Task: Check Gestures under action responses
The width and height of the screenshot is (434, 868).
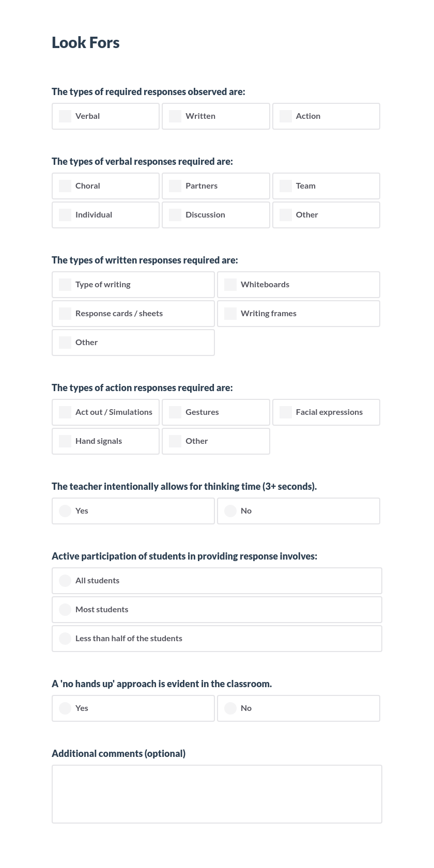Action: [175, 412]
